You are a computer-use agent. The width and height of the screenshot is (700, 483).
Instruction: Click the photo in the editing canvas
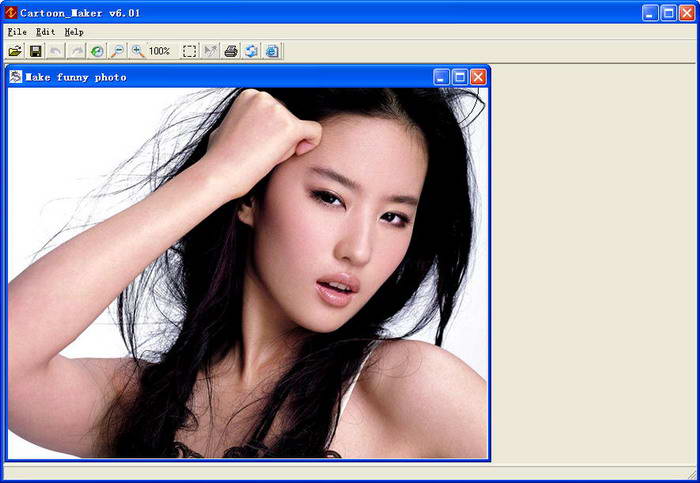point(248,273)
